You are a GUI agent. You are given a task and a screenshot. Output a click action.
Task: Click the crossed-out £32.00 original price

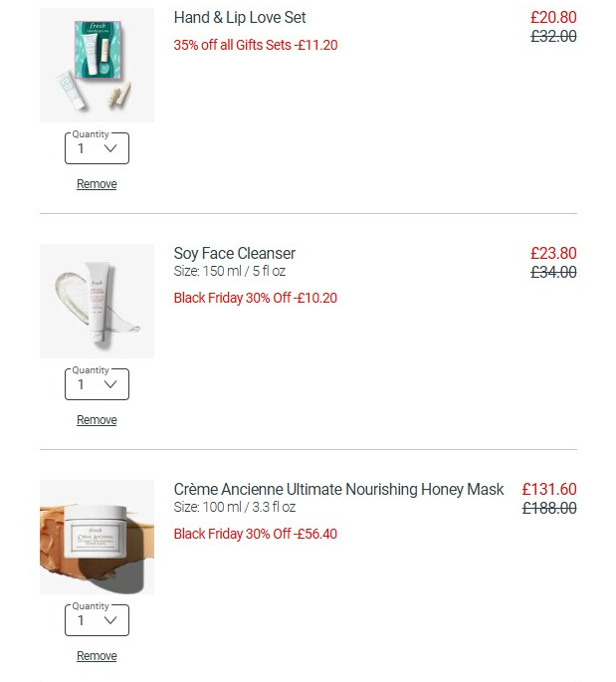pos(553,37)
